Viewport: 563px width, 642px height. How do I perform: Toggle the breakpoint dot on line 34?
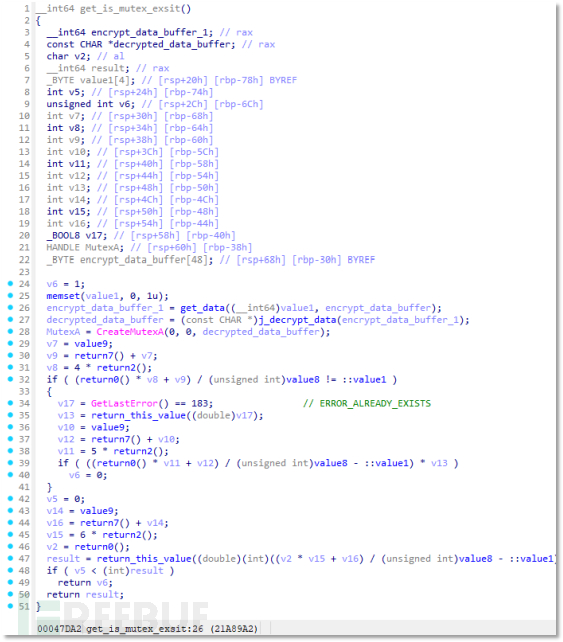(10, 403)
